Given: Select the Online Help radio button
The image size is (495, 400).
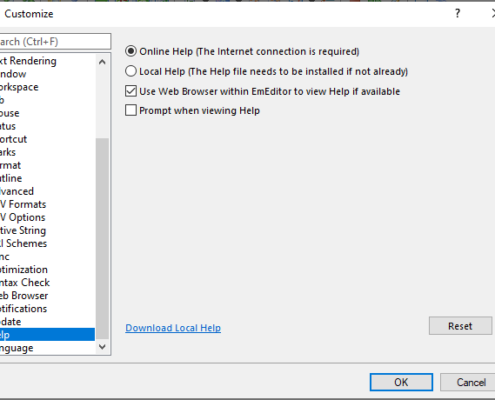Looking at the screenshot, I should [x=131, y=51].
